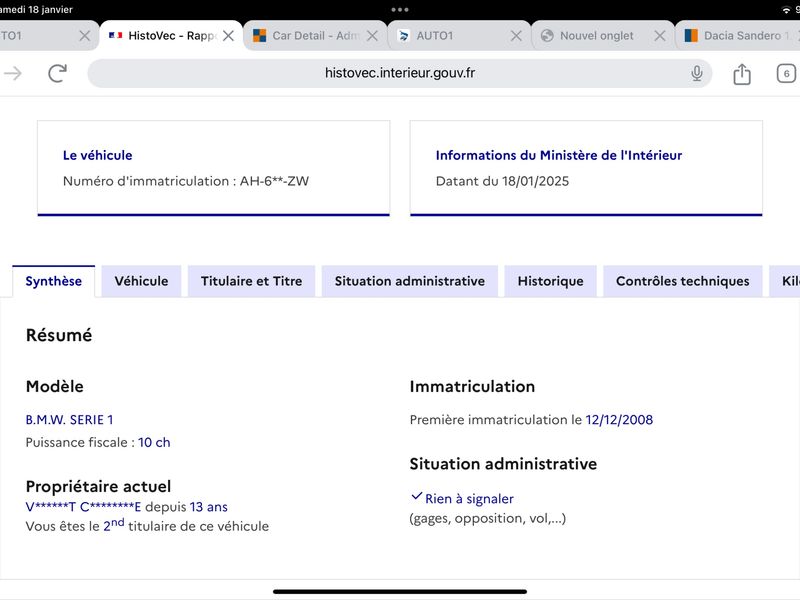Click the 2nd titulaire de ce véhicule text
The image size is (800, 600).
[186, 526]
